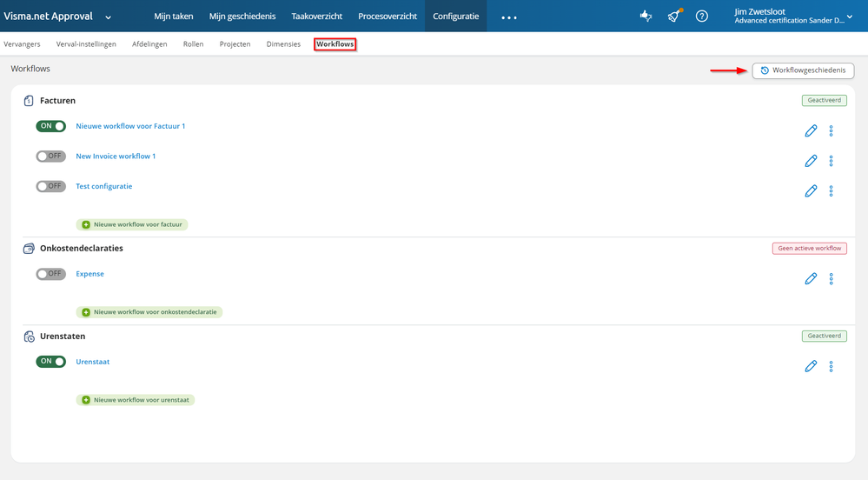
Task: Click the thumbs-up feedback icon in header
Action: coord(646,16)
